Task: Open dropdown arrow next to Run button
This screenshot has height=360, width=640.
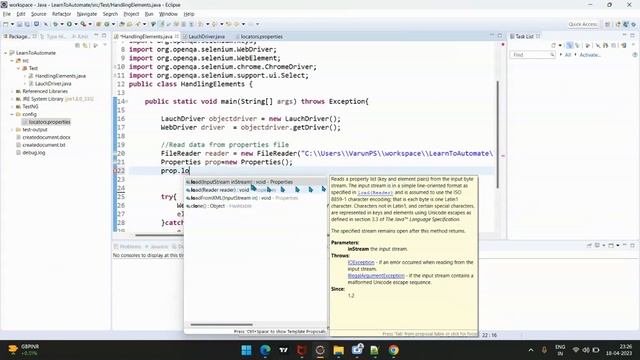Action: [x=76, y=24]
